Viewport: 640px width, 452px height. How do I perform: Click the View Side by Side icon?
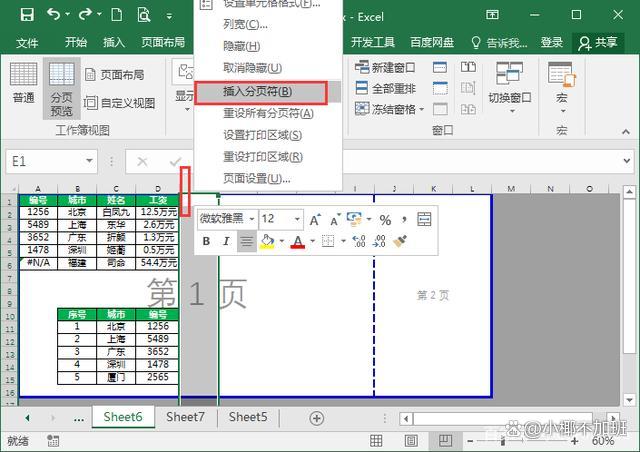click(468, 67)
